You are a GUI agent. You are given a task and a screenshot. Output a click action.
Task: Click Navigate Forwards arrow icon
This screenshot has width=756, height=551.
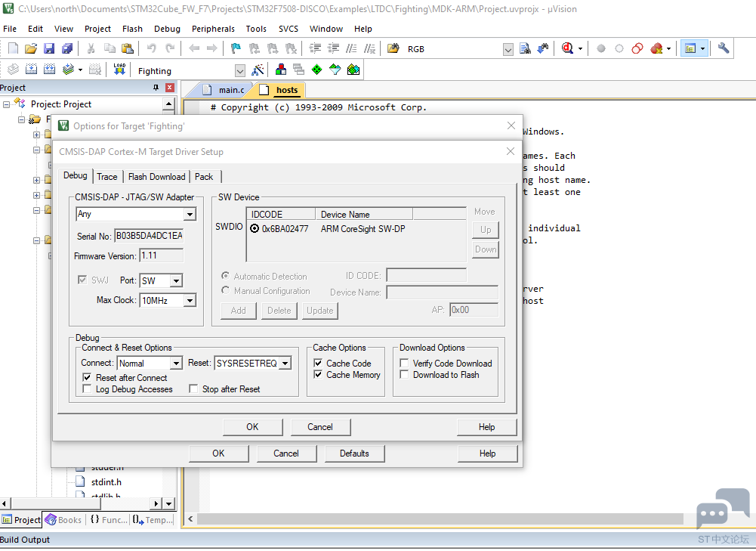click(211, 48)
